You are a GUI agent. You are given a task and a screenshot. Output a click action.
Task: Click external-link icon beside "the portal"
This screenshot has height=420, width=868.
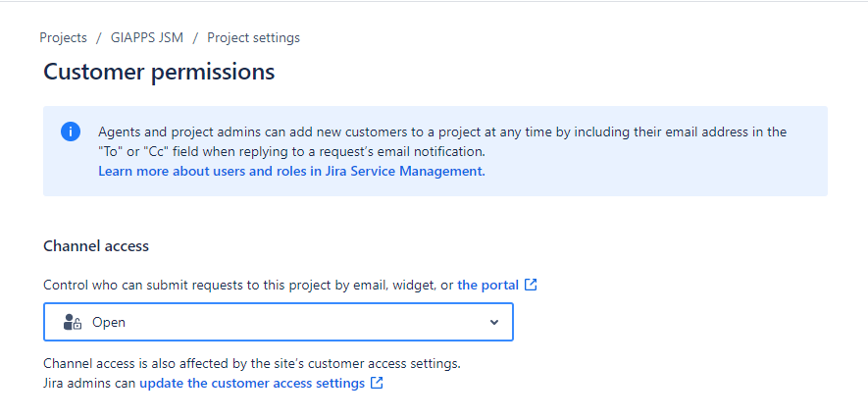[x=531, y=286]
